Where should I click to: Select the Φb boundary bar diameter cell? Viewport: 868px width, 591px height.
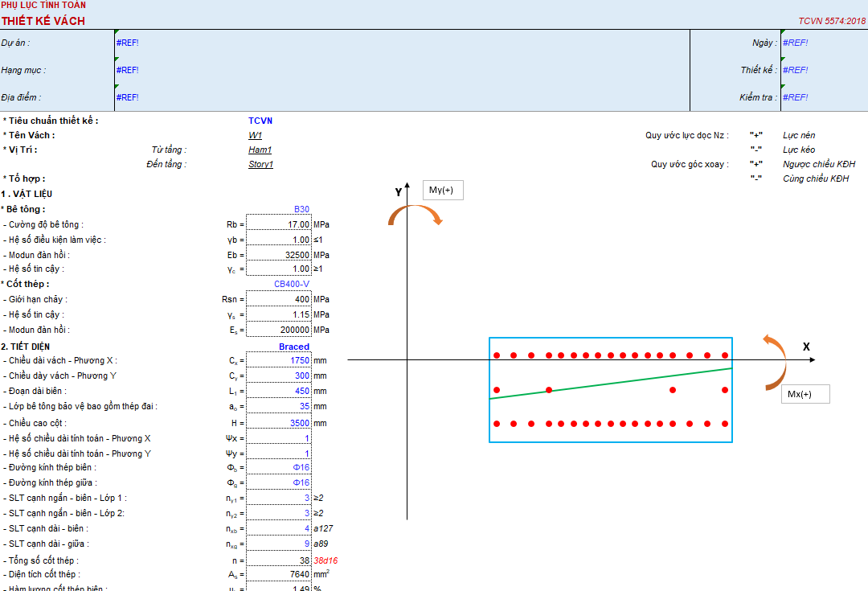click(278, 467)
